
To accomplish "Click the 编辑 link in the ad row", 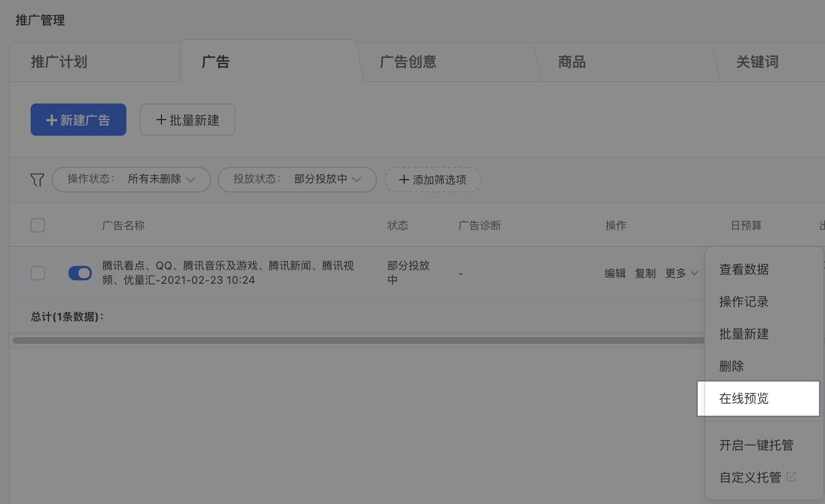I will click(x=615, y=273).
